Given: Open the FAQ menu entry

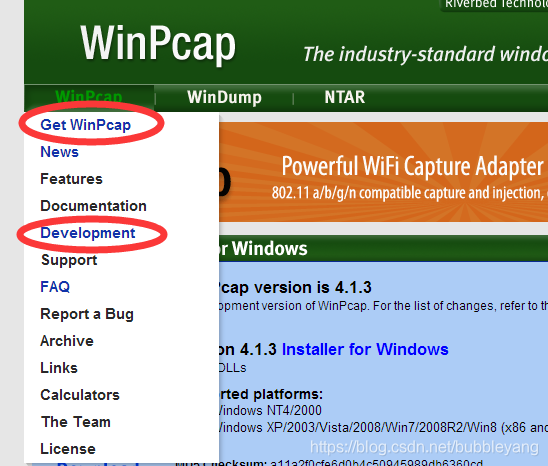Looking at the screenshot, I should [55, 287].
